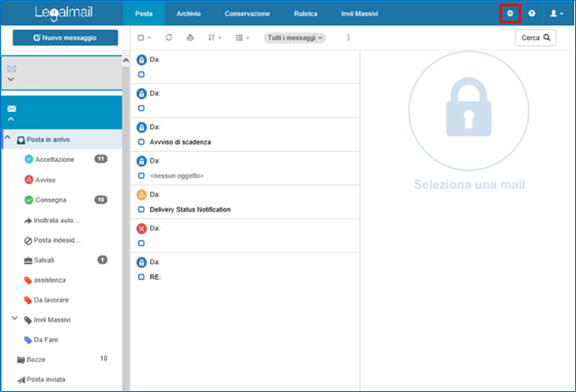Expand the Invii Massivi folder chevron
Viewport: 576px width, 392px height.
pos(14,319)
